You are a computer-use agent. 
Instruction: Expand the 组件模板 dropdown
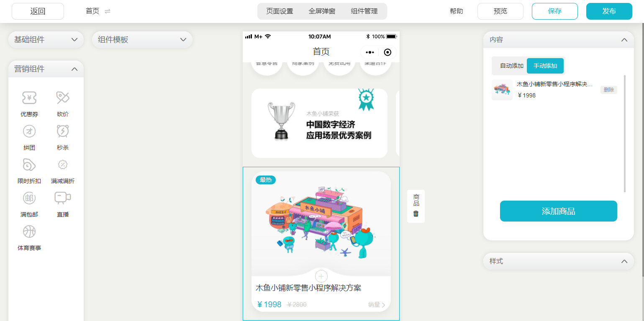click(x=142, y=40)
